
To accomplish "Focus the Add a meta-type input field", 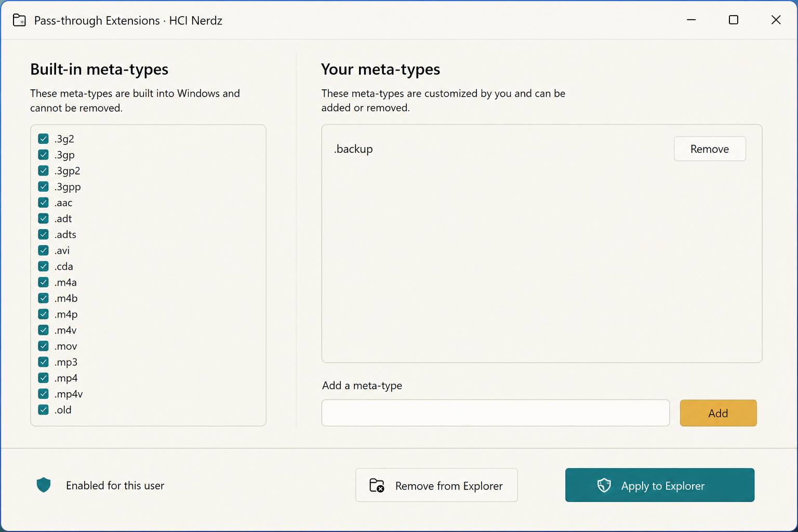I will click(496, 413).
